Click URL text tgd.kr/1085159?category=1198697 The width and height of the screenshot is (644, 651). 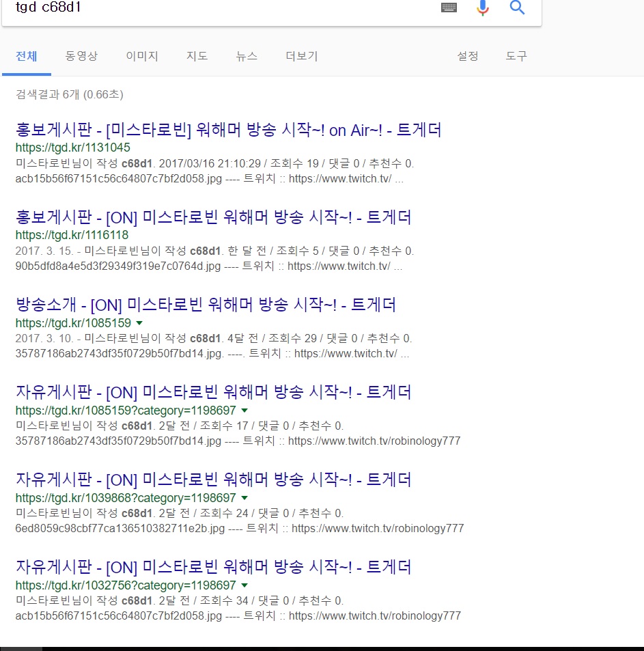126,410
